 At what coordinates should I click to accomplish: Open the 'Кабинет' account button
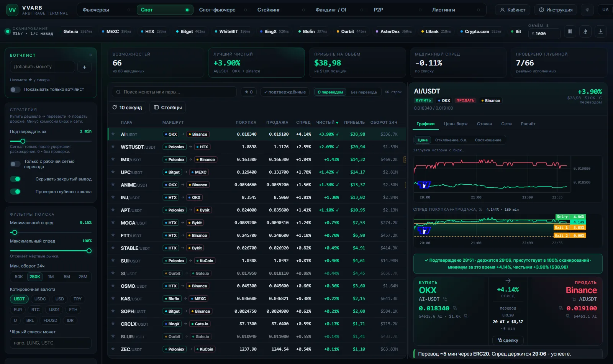(x=513, y=10)
